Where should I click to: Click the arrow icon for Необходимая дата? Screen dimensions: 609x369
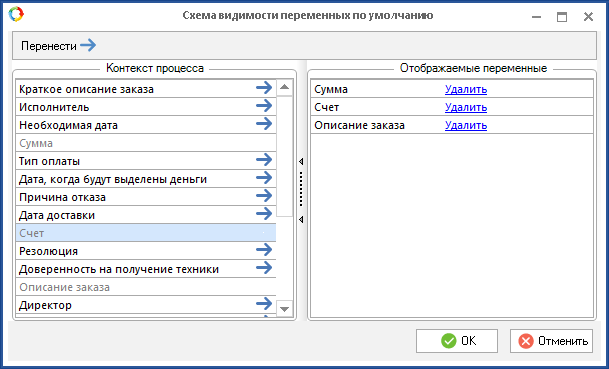[264, 124]
